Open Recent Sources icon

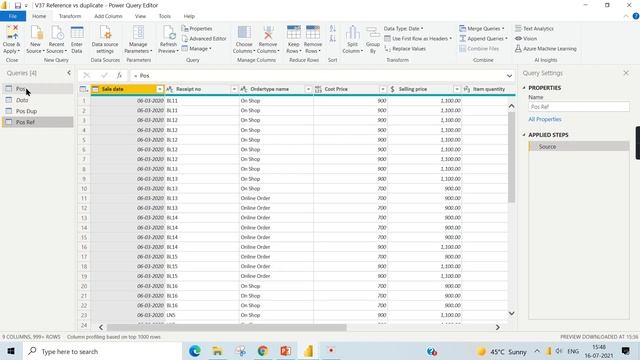click(56, 32)
